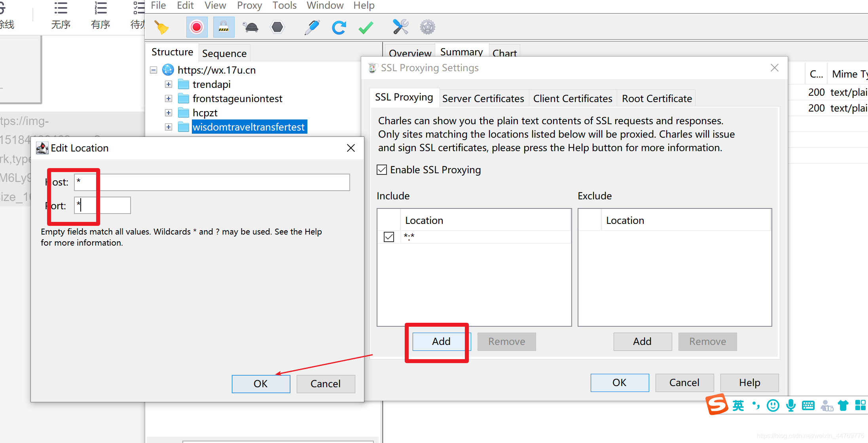Click the broom clear session icon
The width and height of the screenshot is (868, 443).
161,27
